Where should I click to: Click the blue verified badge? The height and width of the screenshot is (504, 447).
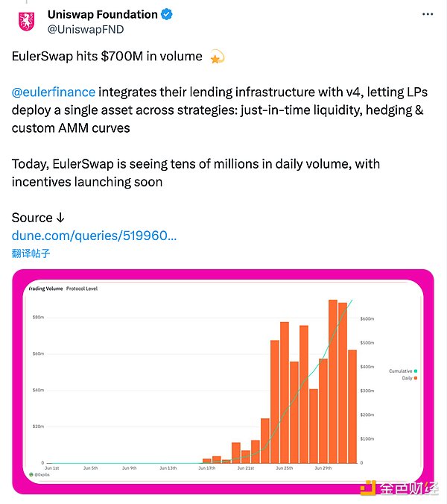(168, 14)
